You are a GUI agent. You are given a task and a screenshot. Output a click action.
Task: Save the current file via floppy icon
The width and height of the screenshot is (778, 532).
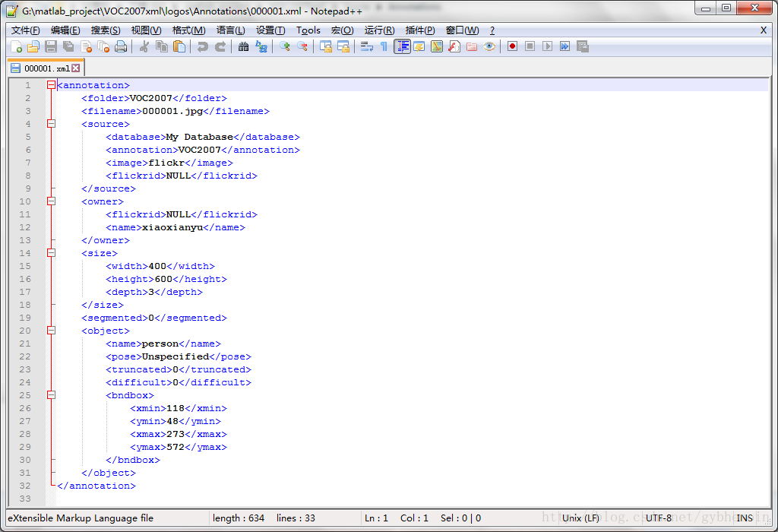point(51,46)
